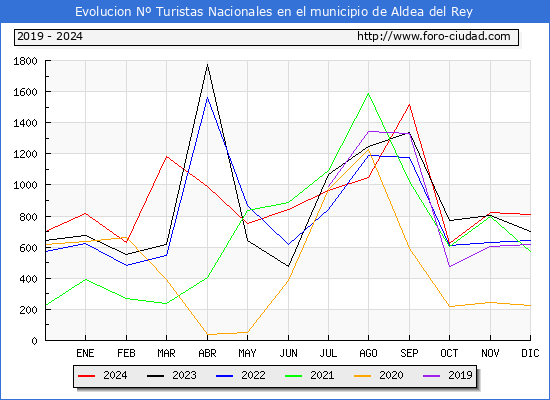550x400 pixels.
Task: Click the 400 y-axis value
Action: [28, 279]
